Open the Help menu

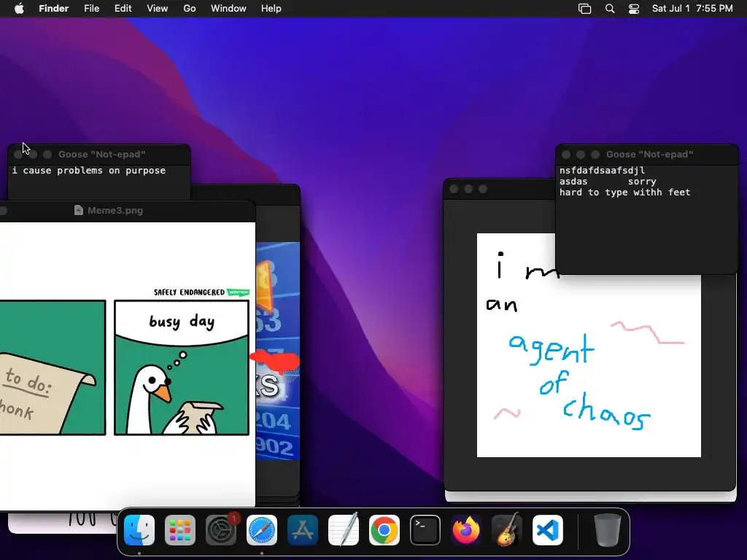click(271, 9)
